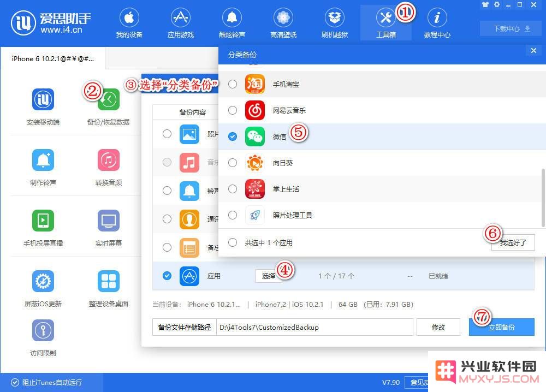Click the 向日葵 app icon
546x392 pixels.
pos(254,163)
